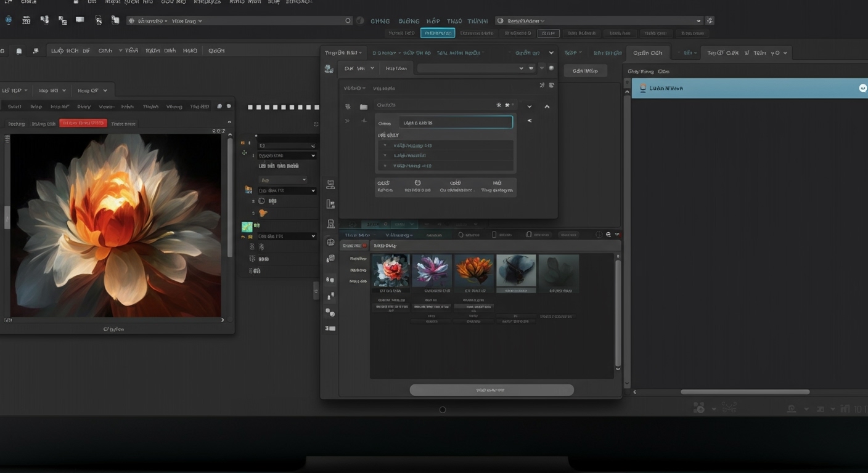Select the snowflake filter icon beside the search field
The image size is (868, 473).
point(499,105)
